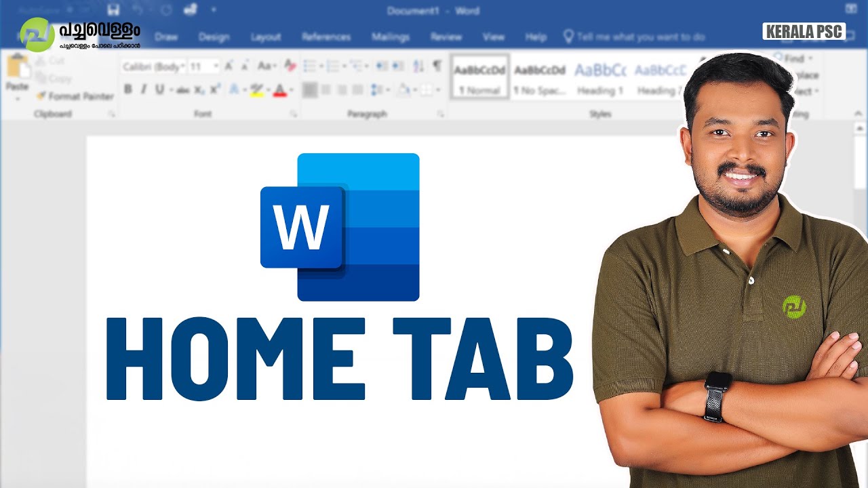Open the Font dialog launcher
The height and width of the screenshot is (488, 868).
293,115
